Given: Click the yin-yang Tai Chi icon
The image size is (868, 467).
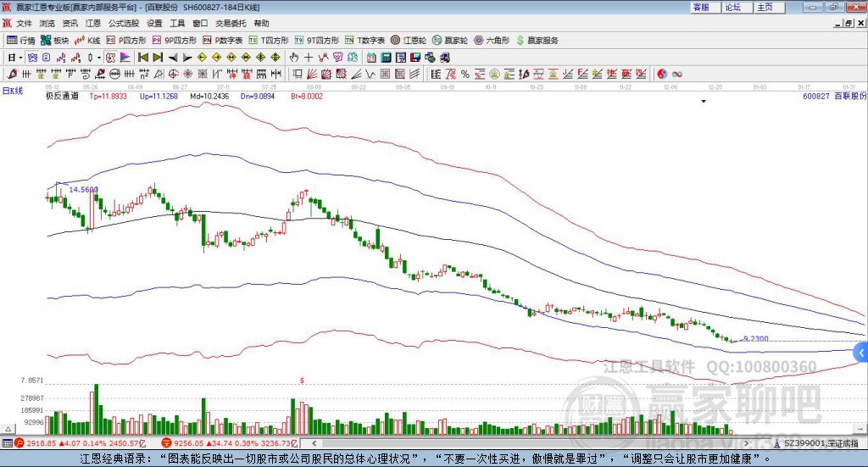Looking at the screenshot, I should pos(662,74).
